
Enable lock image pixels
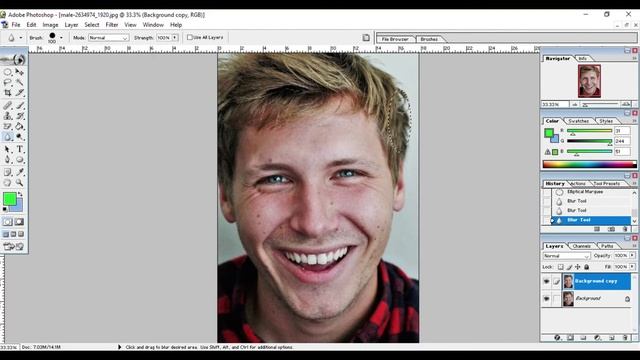(x=569, y=267)
